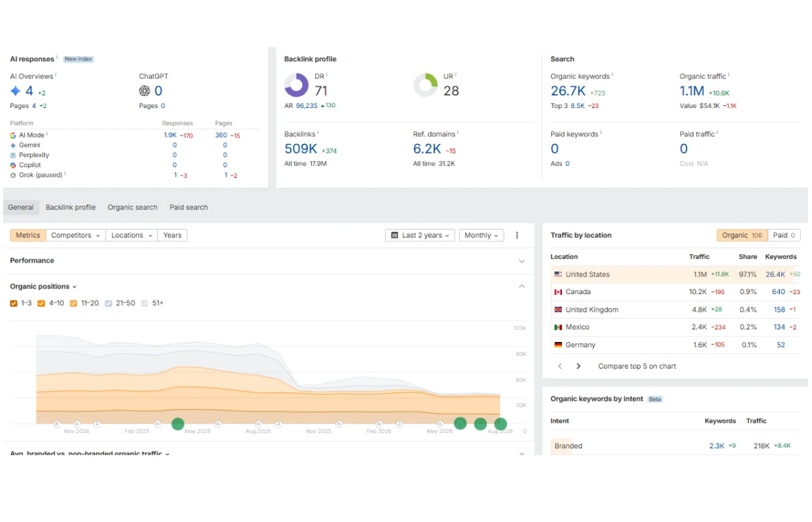812x522 pixels.
Task: Click info icon next to AI Overviews
Action: tap(56, 74)
